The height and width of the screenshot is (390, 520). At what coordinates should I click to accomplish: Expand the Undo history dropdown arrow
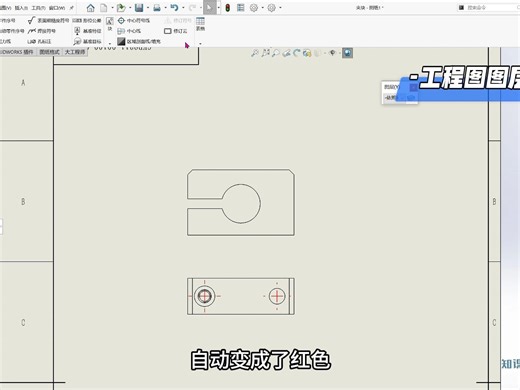183,8
